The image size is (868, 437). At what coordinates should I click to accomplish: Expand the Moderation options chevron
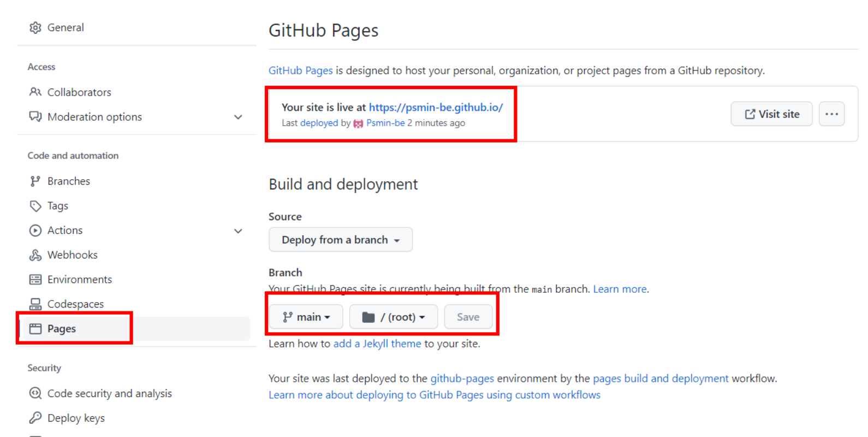click(238, 117)
